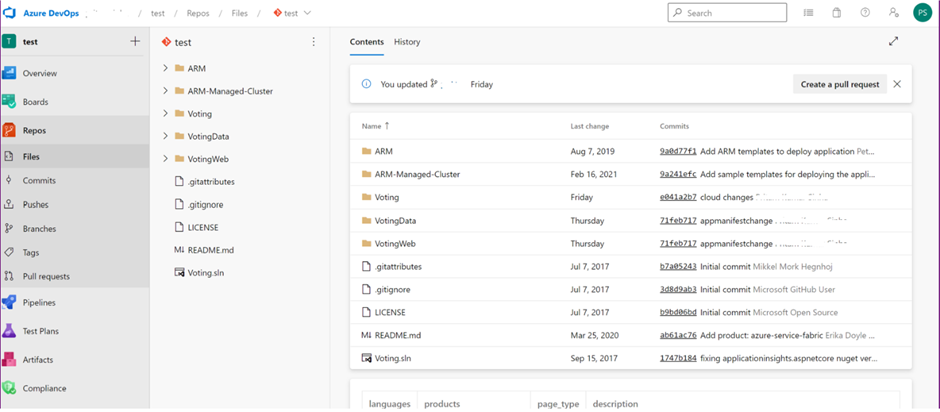Open the help question mark icon

(865, 13)
